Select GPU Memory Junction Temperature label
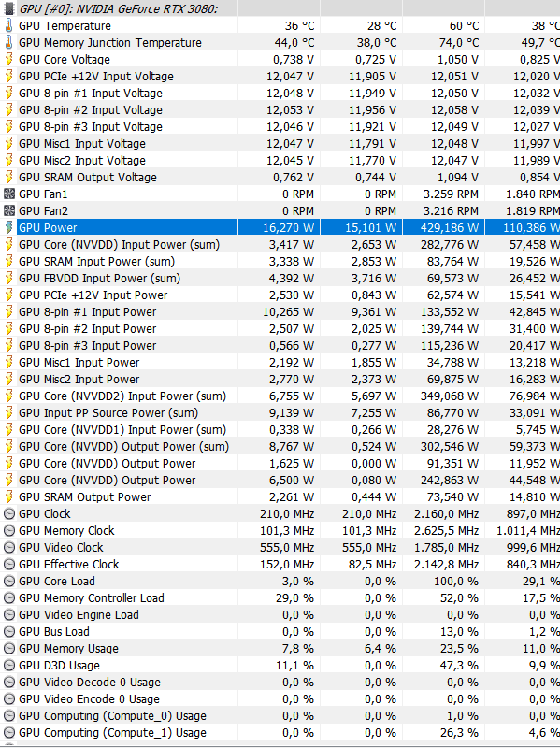This screenshot has height=748, width=560. [x=110, y=42]
